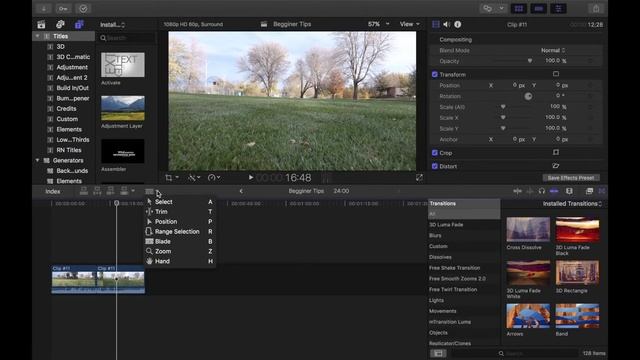
Task: Open the Photos and Audio sidebar icon
Action: [x=60, y=24]
